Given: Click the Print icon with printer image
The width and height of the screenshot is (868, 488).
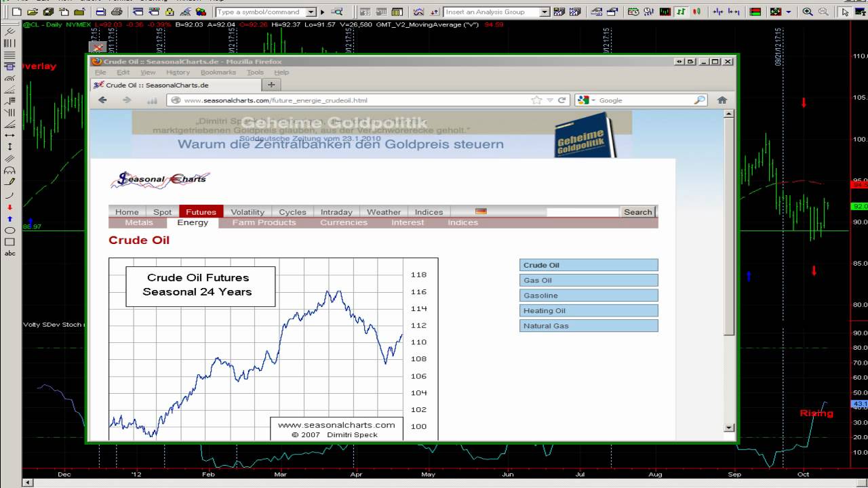Looking at the screenshot, I should pyautogui.click(x=117, y=12).
